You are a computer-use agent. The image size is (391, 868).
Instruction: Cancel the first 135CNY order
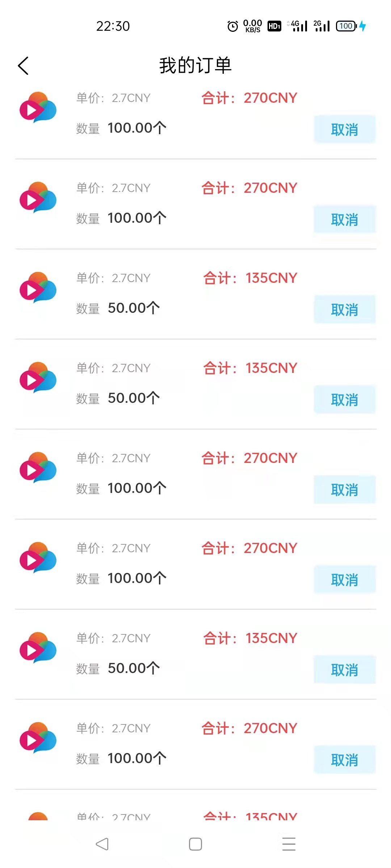(344, 309)
